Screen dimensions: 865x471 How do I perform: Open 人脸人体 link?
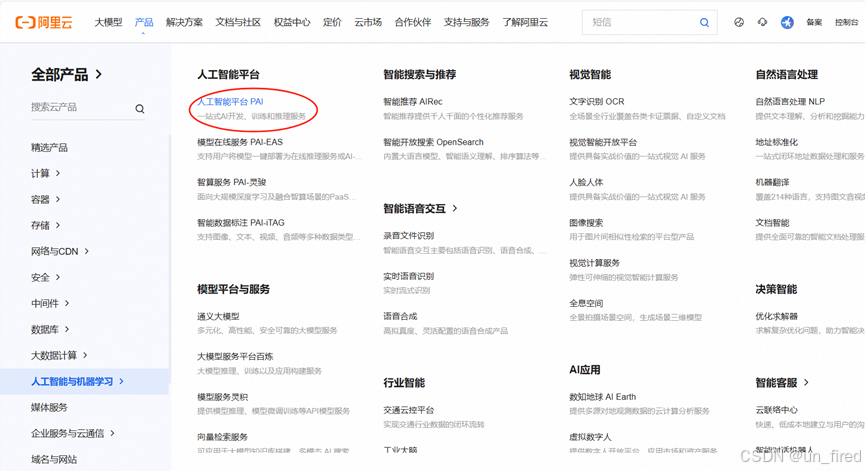pos(586,182)
